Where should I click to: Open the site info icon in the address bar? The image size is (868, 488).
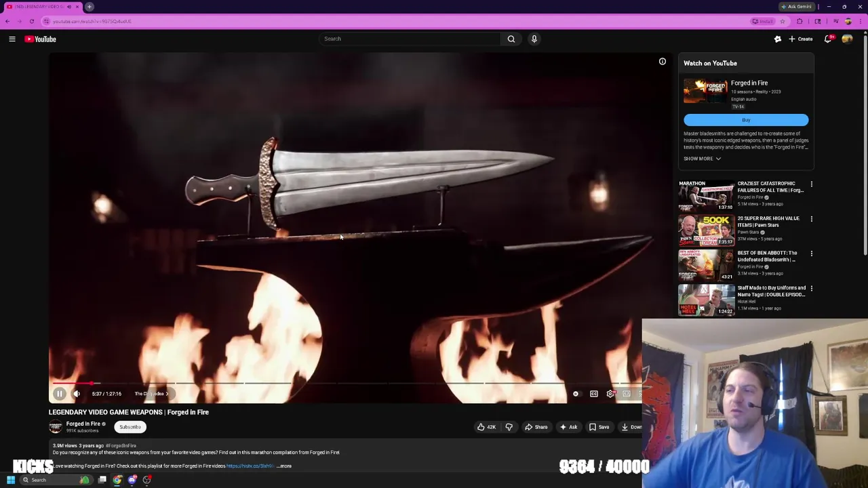[x=46, y=22]
